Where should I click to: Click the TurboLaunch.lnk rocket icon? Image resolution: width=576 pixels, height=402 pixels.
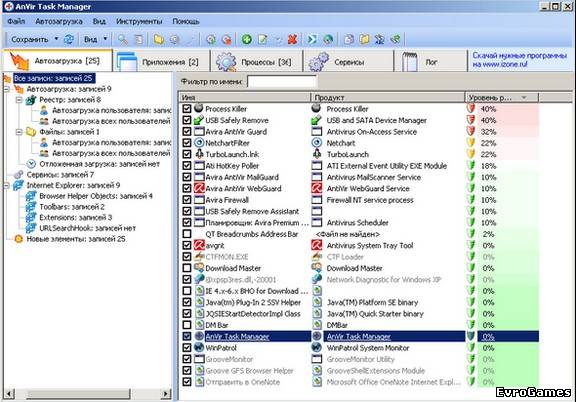point(199,154)
